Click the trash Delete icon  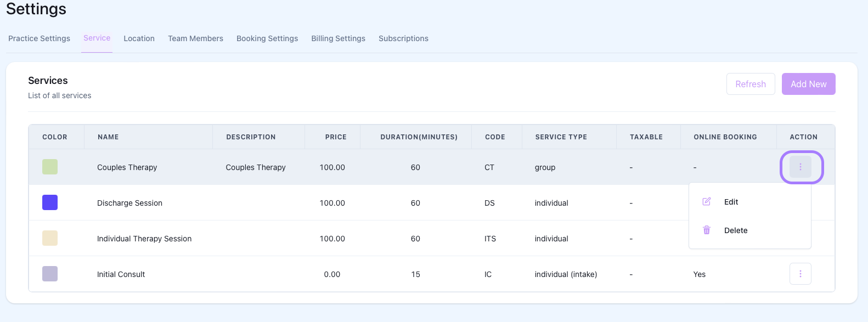707,230
